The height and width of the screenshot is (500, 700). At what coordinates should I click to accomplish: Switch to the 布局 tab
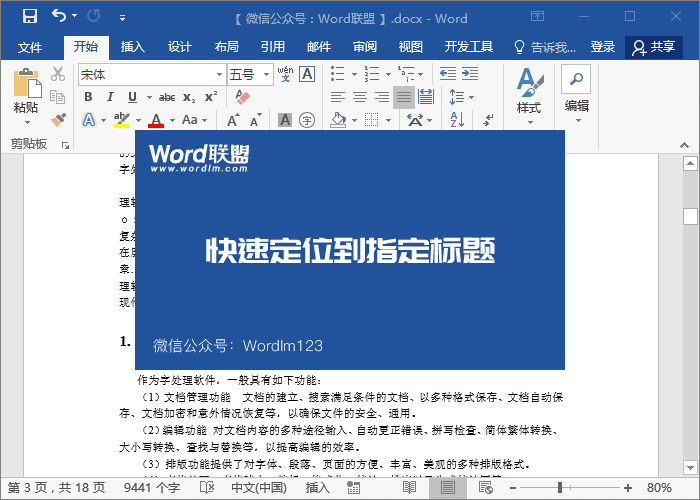(x=226, y=46)
